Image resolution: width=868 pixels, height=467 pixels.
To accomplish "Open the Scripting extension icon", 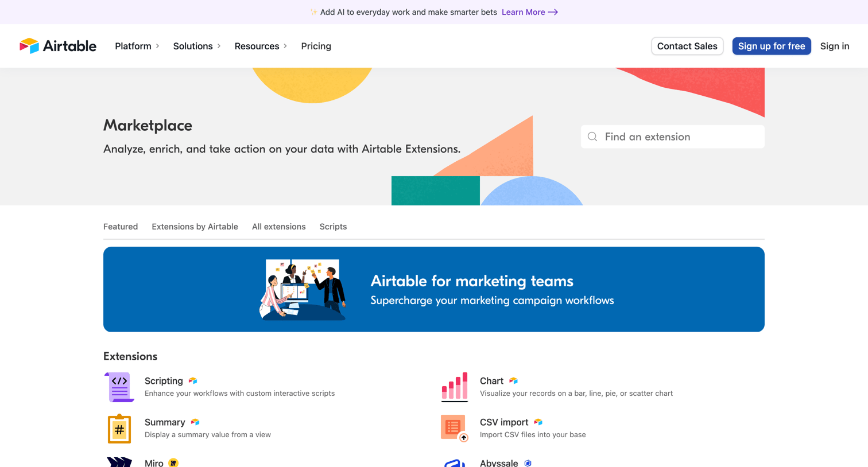I will tap(119, 387).
